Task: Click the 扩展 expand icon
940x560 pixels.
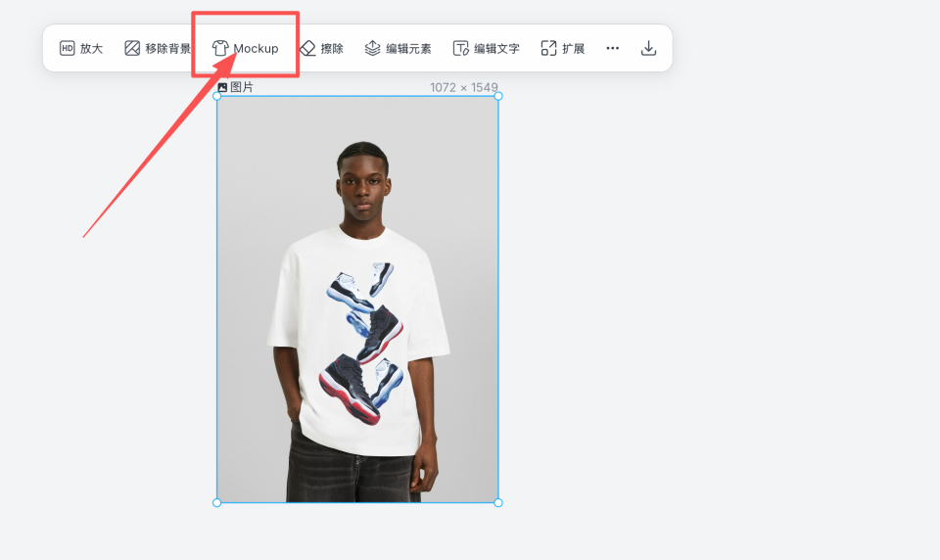Action: (548, 48)
